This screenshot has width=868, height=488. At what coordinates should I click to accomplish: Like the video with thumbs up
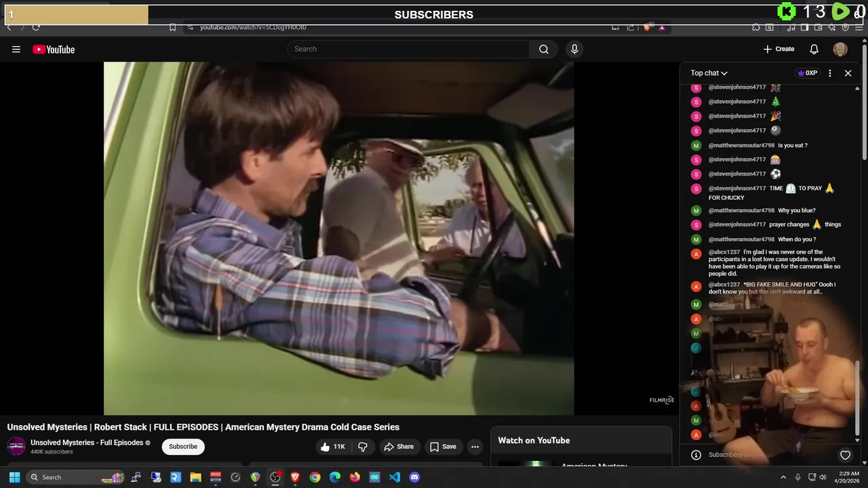point(332,447)
